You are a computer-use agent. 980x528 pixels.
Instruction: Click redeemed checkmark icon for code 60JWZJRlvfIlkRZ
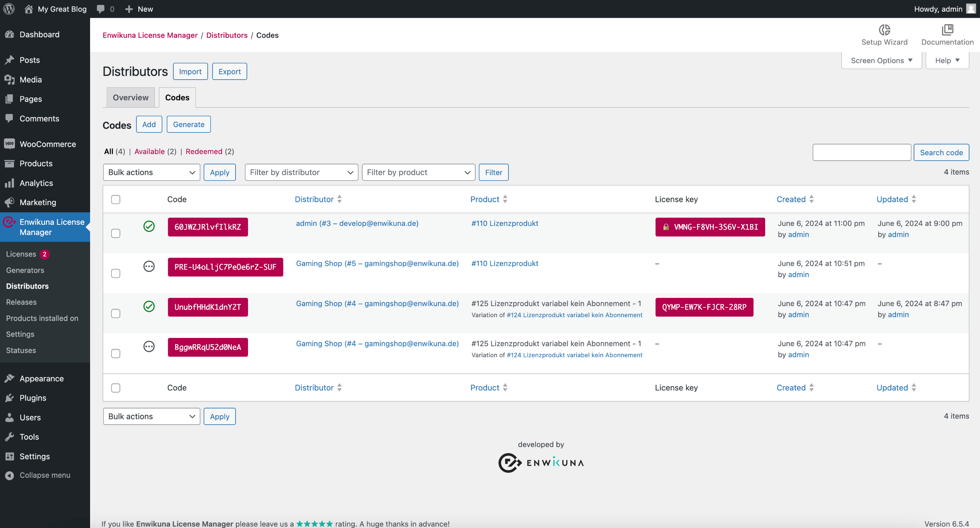tap(149, 226)
